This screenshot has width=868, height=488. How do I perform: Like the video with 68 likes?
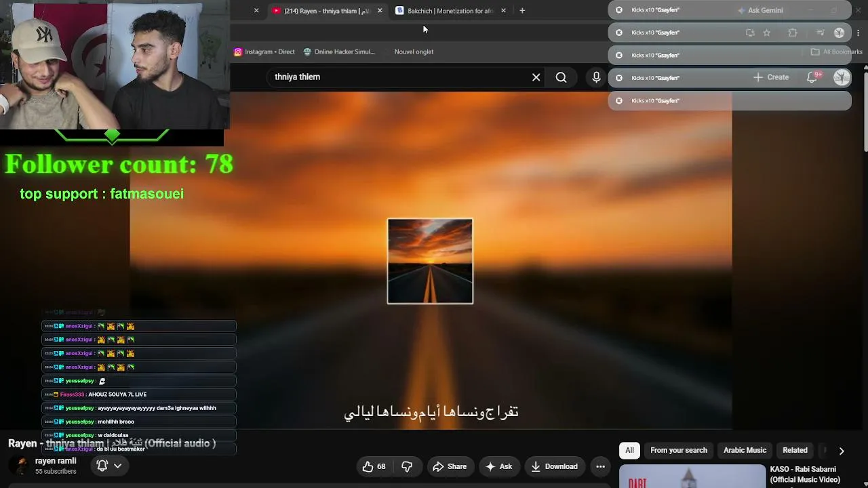pos(375,466)
